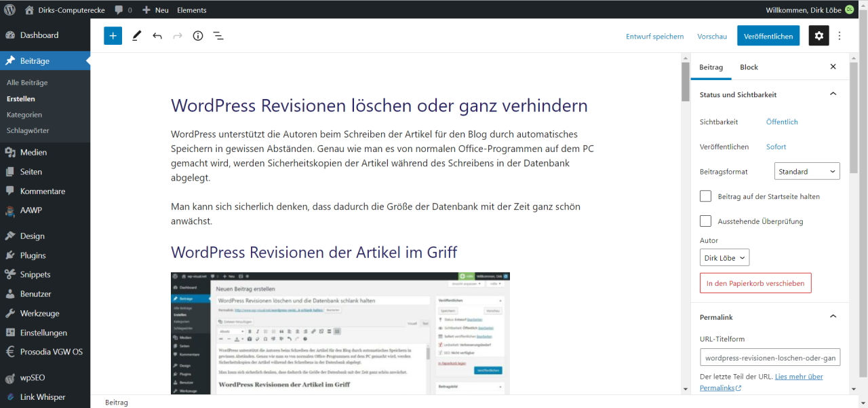
Task: Open Beiträge sidebar menu
Action: (x=45, y=61)
